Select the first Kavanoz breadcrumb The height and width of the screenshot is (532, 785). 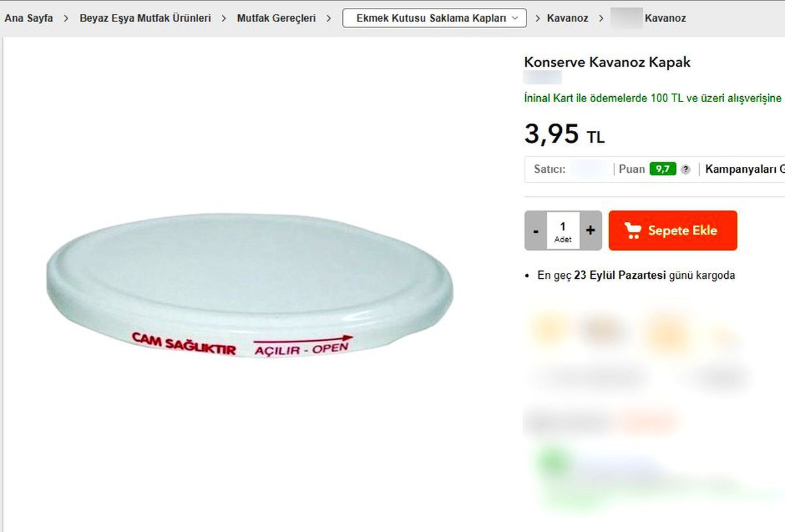[x=568, y=18]
